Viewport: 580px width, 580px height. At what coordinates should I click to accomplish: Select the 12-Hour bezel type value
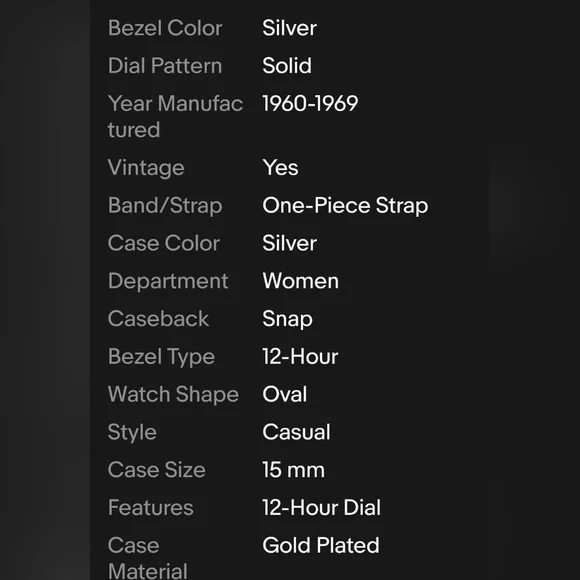[300, 357]
